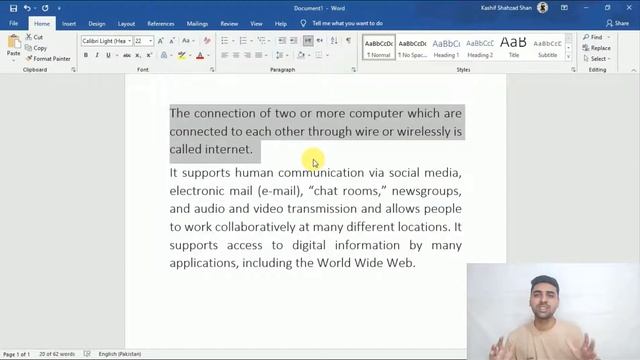This screenshot has height=360, width=640.
Task: Click the Bullets list icon
Action: click(224, 40)
